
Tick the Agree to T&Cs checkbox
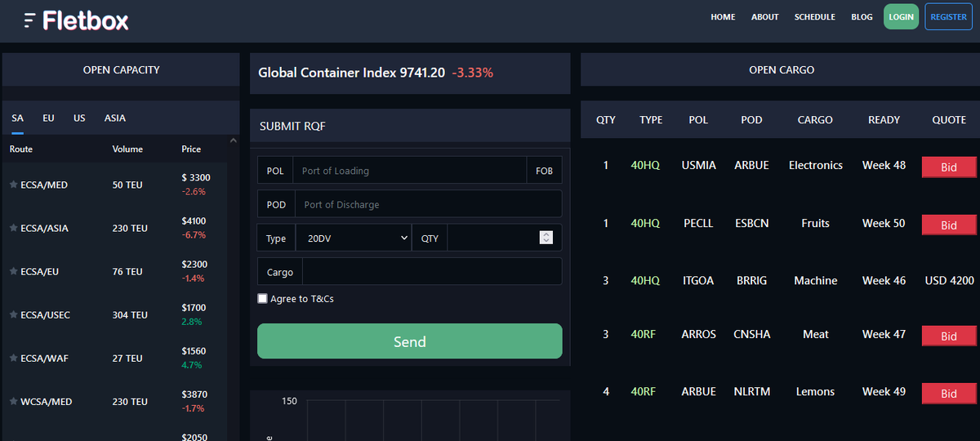[263, 299]
